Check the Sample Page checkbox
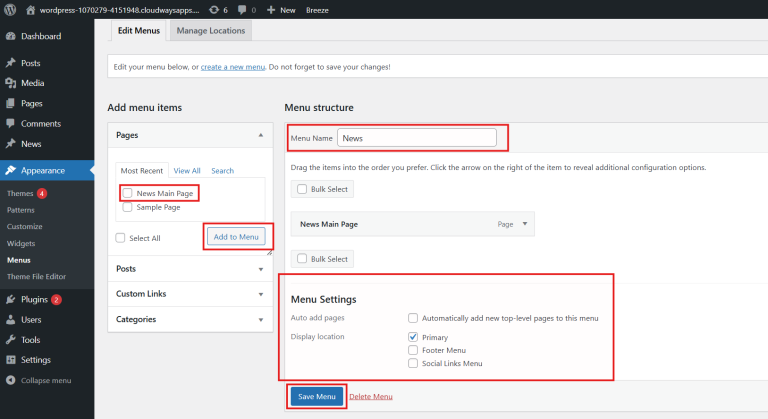The image size is (768, 419). pyautogui.click(x=127, y=207)
